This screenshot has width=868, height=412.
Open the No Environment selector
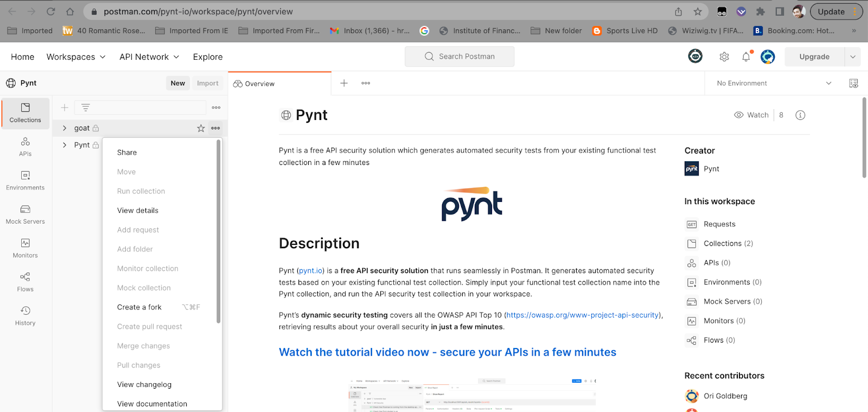click(x=774, y=83)
